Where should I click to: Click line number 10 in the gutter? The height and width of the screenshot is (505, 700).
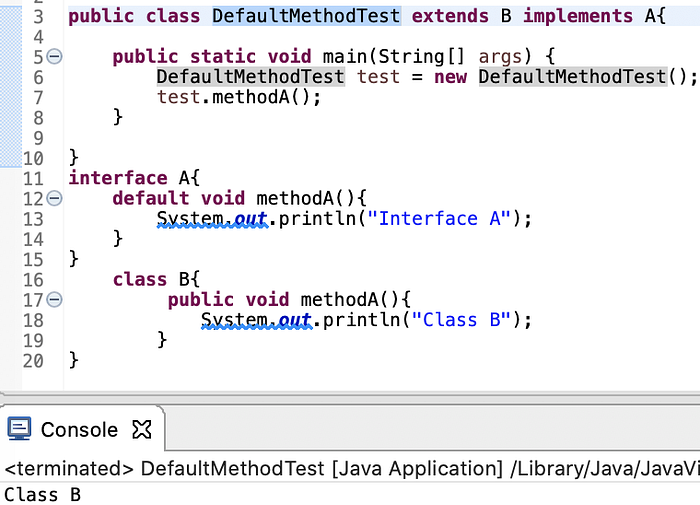(33, 159)
